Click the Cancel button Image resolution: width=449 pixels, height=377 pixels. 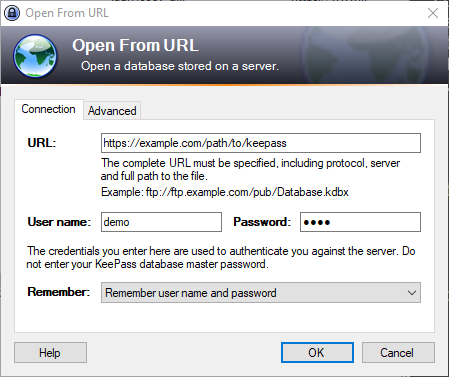[398, 352]
